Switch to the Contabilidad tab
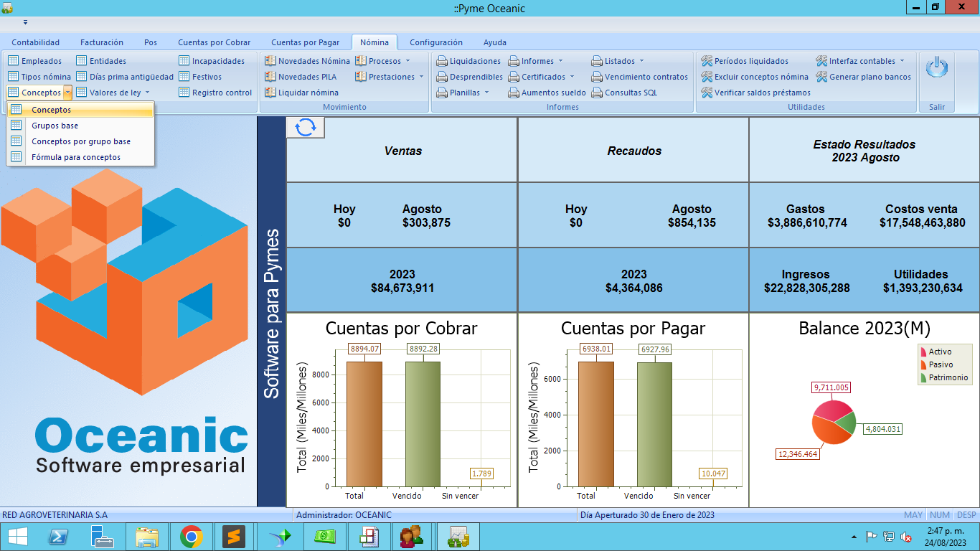980x551 pixels. [x=36, y=42]
